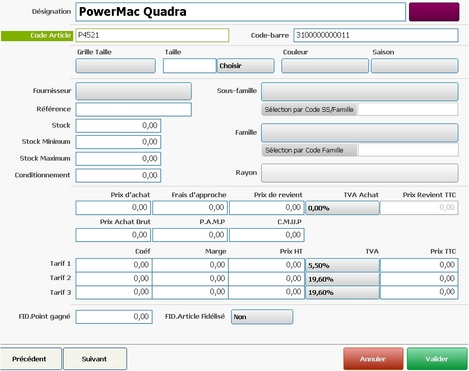Click the Tarif 1 Prix TTC cell
The width and height of the screenshot is (469, 371).
pyautogui.click(x=419, y=265)
